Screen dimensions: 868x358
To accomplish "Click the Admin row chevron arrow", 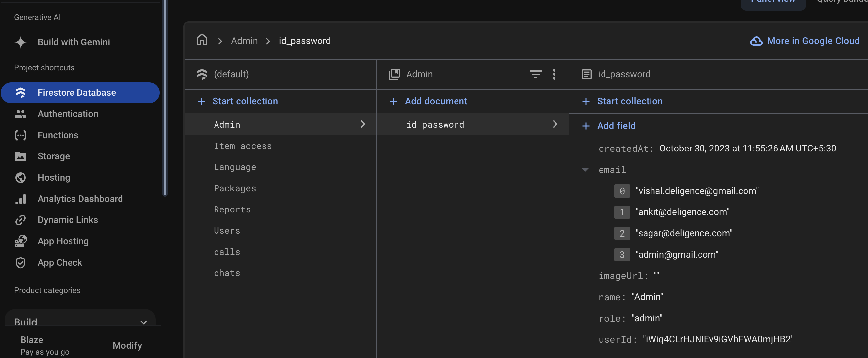I will click(362, 124).
